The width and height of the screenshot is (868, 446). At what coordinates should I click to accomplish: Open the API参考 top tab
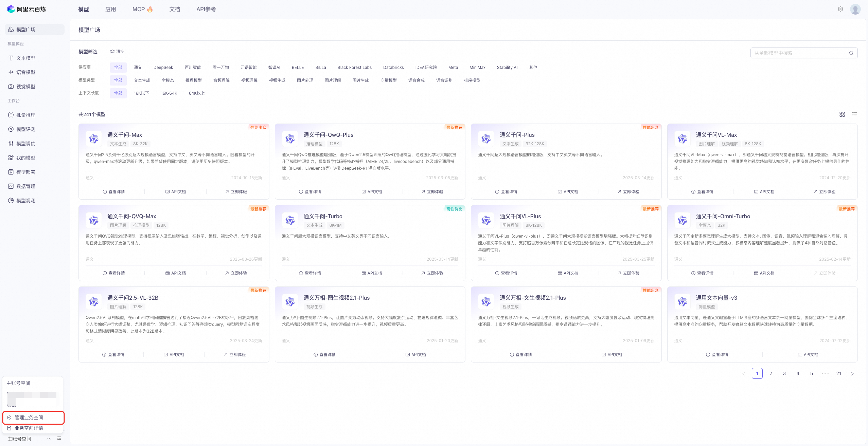coord(206,9)
